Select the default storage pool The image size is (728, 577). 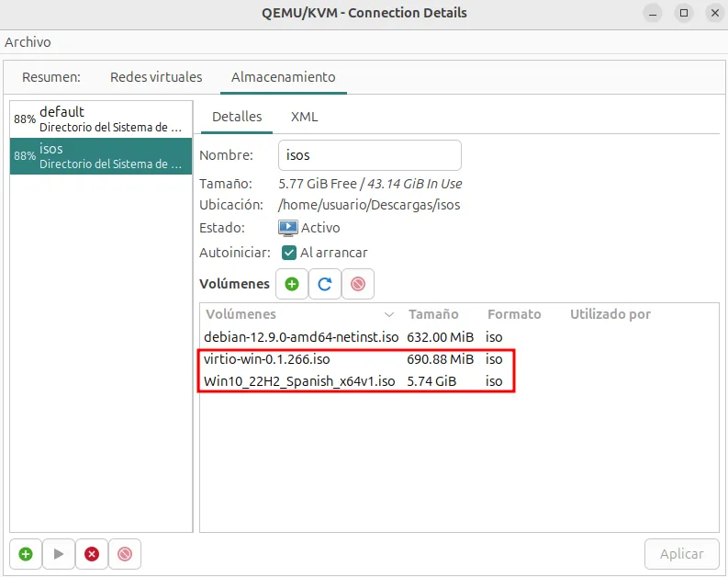101,119
